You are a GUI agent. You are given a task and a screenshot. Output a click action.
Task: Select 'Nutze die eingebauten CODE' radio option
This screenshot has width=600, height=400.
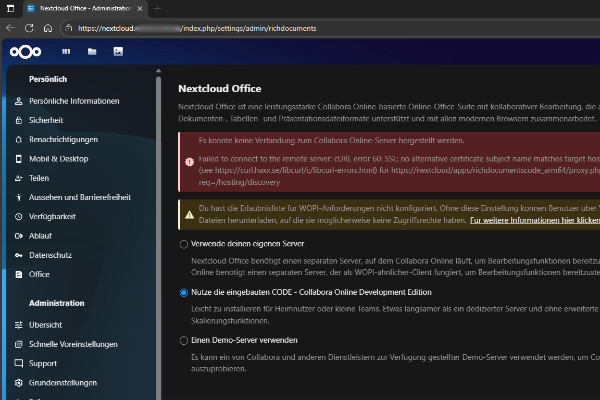(183, 292)
